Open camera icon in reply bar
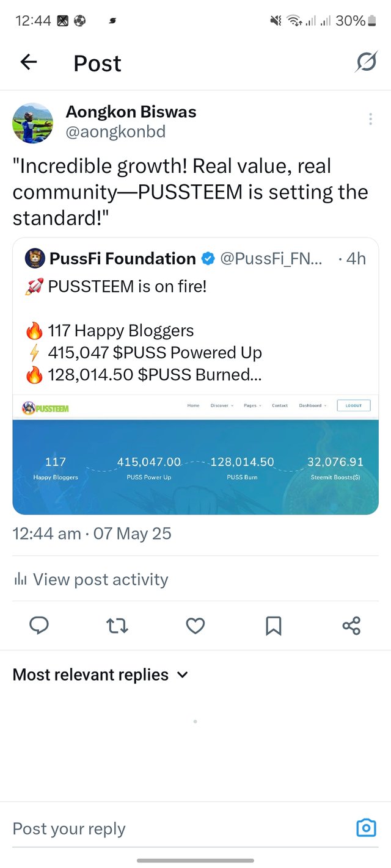The image size is (391, 868). [x=366, y=828]
